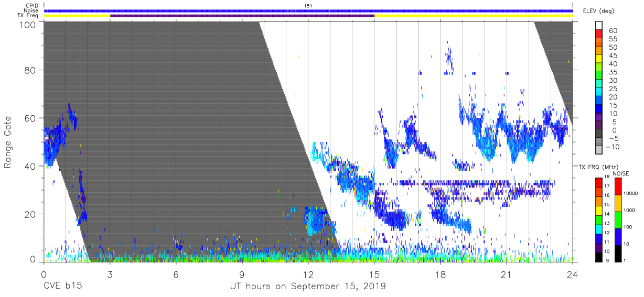
Task: Click the yellow TX Freq bar segment after 15 UT
Action: pos(474,16)
